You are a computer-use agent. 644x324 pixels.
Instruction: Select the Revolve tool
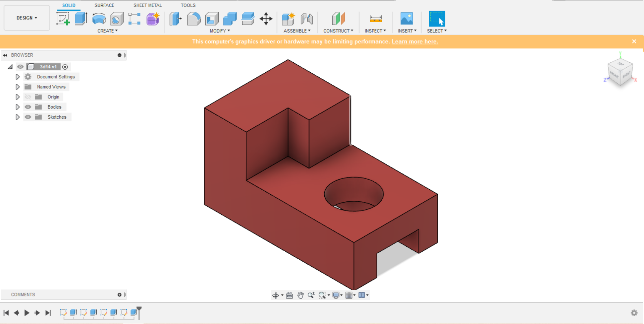click(x=99, y=19)
